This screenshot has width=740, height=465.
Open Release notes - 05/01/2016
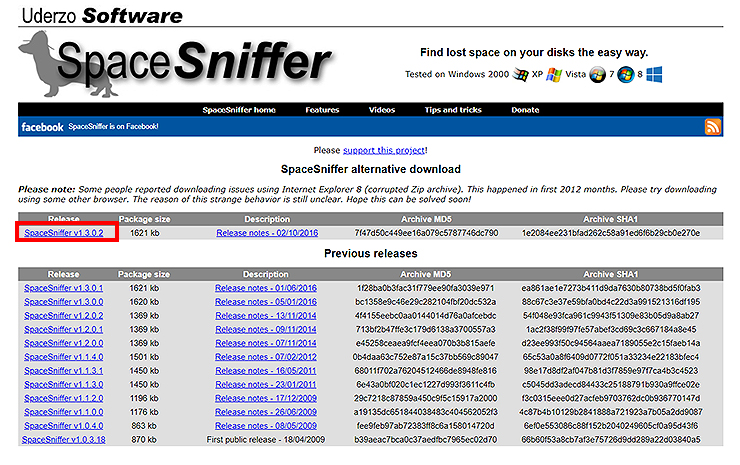pos(266,302)
